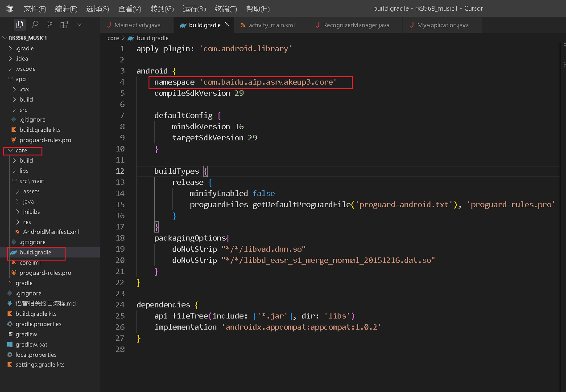Open AndroidManifest.xml in file tree
Screen dimensions: 566x392
51,232
